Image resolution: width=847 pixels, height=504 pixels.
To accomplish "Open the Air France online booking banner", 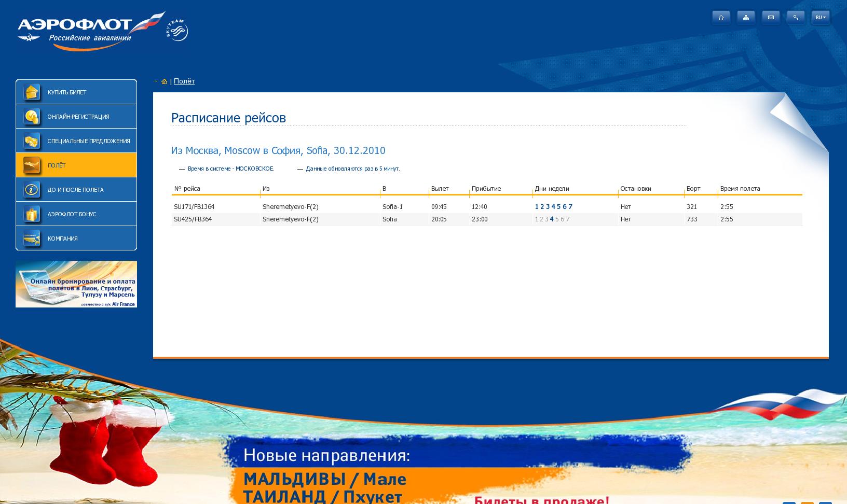I will point(76,284).
